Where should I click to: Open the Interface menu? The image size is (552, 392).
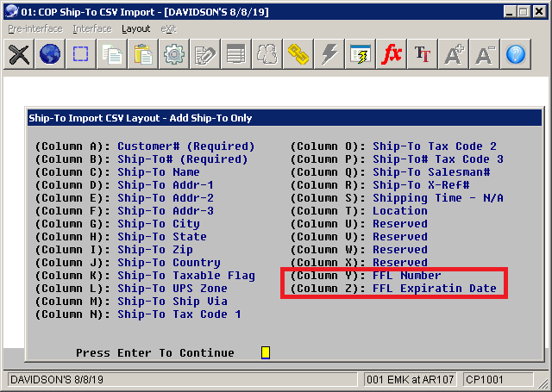[92, 28]
